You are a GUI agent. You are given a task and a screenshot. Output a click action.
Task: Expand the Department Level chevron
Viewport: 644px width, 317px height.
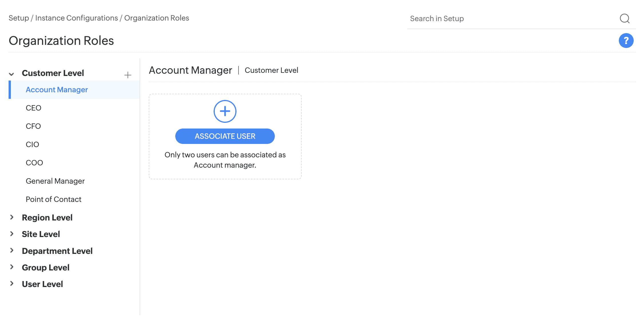point(12,250)
